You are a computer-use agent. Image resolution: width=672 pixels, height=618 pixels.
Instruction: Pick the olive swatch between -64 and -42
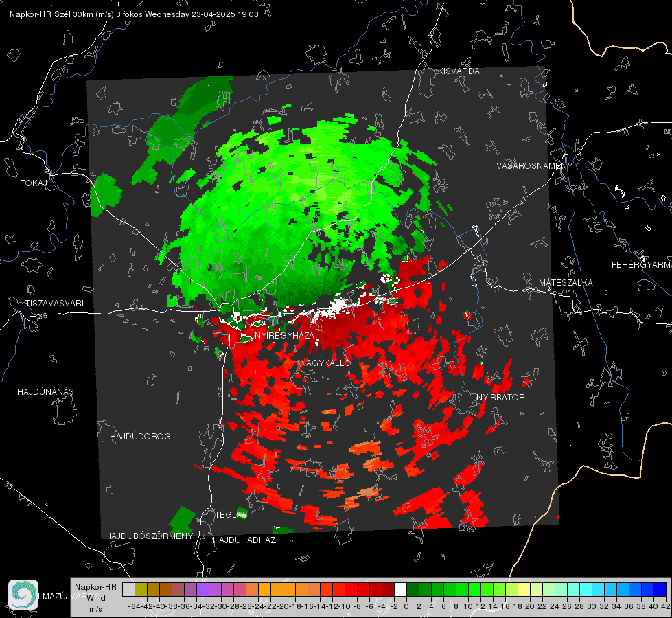tap(141, 589)
